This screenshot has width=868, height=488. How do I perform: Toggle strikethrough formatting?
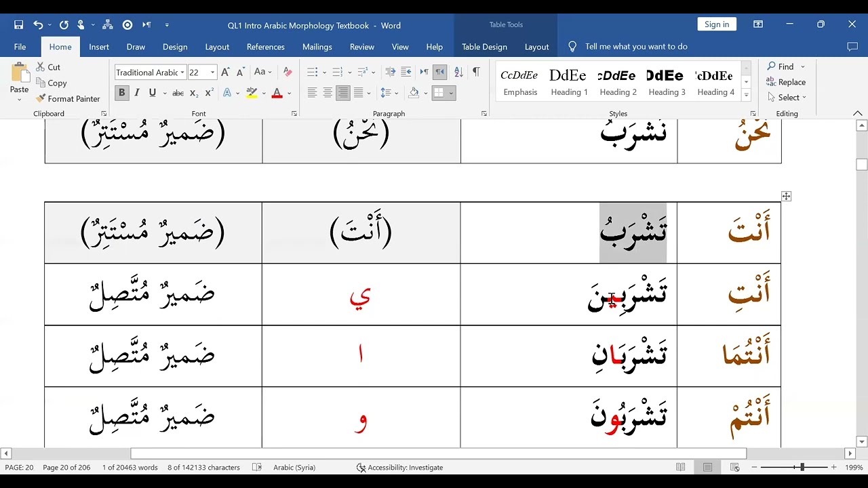tap(178, 93)
